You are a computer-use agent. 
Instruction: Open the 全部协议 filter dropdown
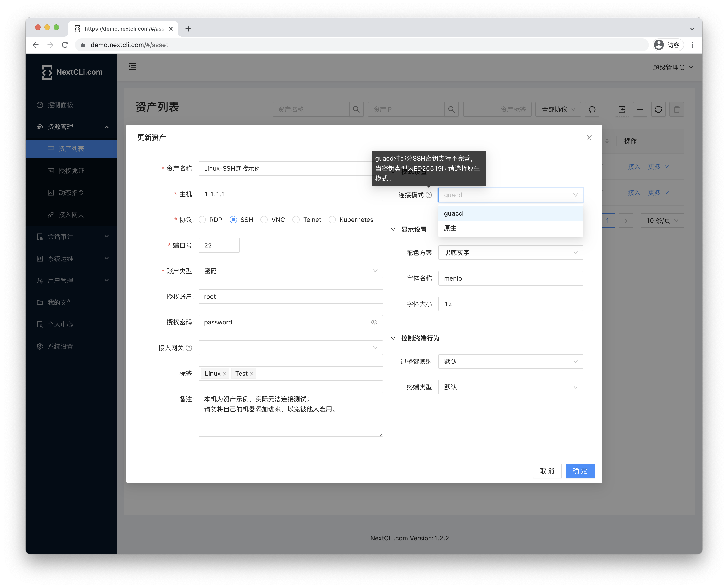point(558,109)
